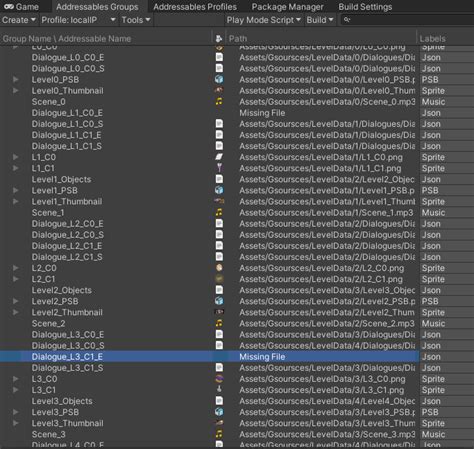Expand the L1_C1 sprite entry
The image size is (474, 449).
point(15,168)
